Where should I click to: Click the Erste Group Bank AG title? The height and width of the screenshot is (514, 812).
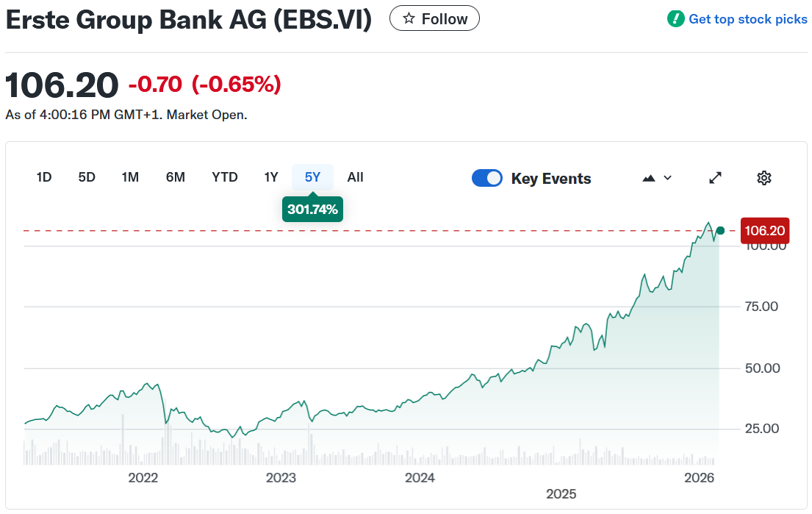[189, 20]
